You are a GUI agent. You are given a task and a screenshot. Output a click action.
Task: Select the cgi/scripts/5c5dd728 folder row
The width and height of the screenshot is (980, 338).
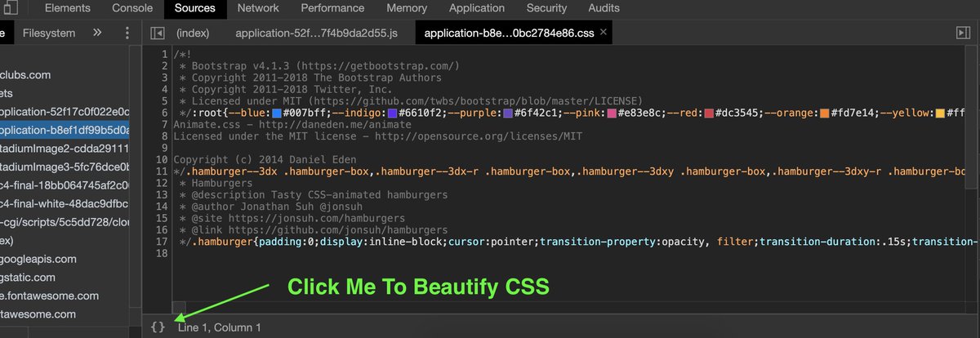tap(65, 222)
